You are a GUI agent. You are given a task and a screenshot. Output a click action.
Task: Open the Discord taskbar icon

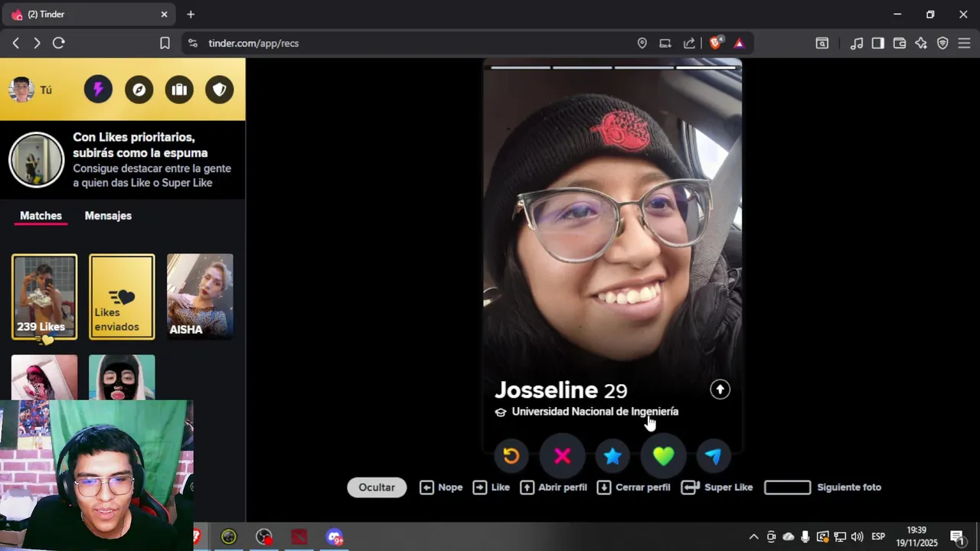pyautogui.click(x=335, y=537)
